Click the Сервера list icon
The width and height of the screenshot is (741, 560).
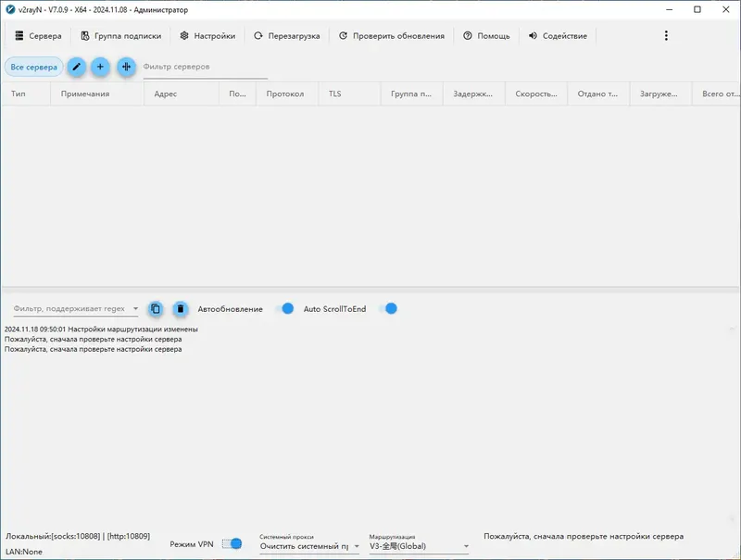19,36
